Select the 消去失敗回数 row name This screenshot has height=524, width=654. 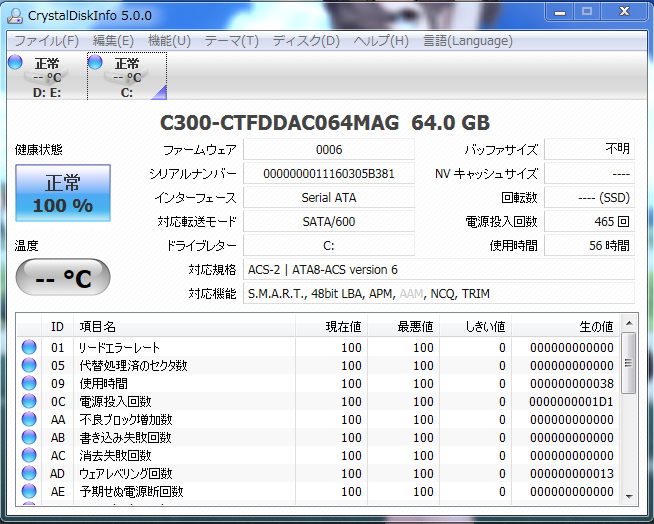point(115,455)
